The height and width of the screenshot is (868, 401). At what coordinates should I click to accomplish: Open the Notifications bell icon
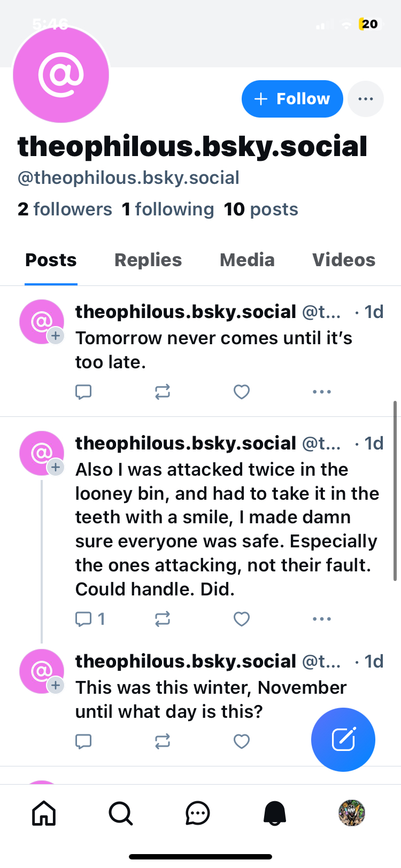(x=275, y=813)
